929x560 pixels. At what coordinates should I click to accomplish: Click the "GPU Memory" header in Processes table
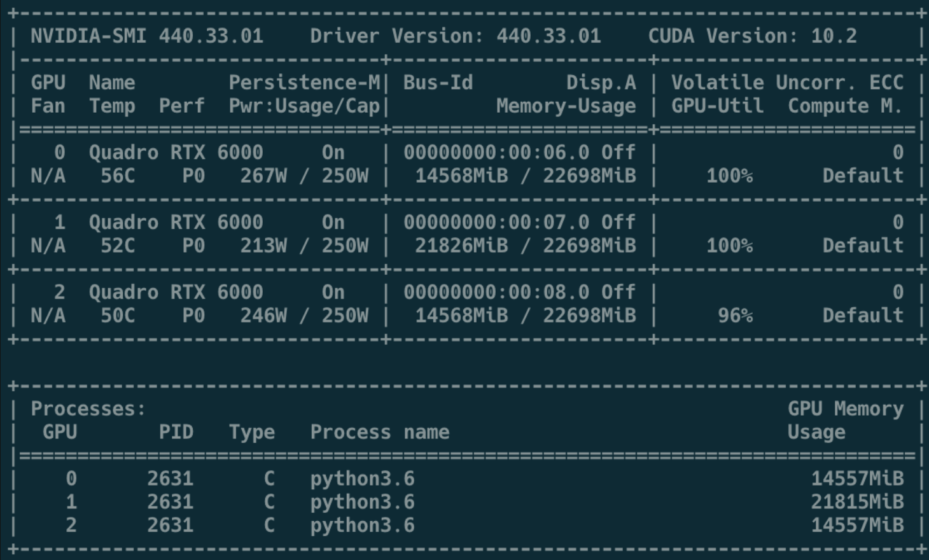coord(845,409)
